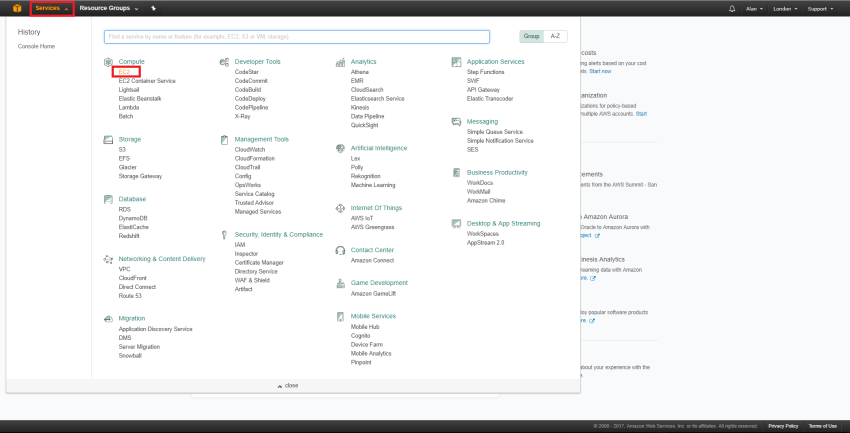Open the RDS service
This screenshot has width=850, height=433.
[x=125, y=210]
